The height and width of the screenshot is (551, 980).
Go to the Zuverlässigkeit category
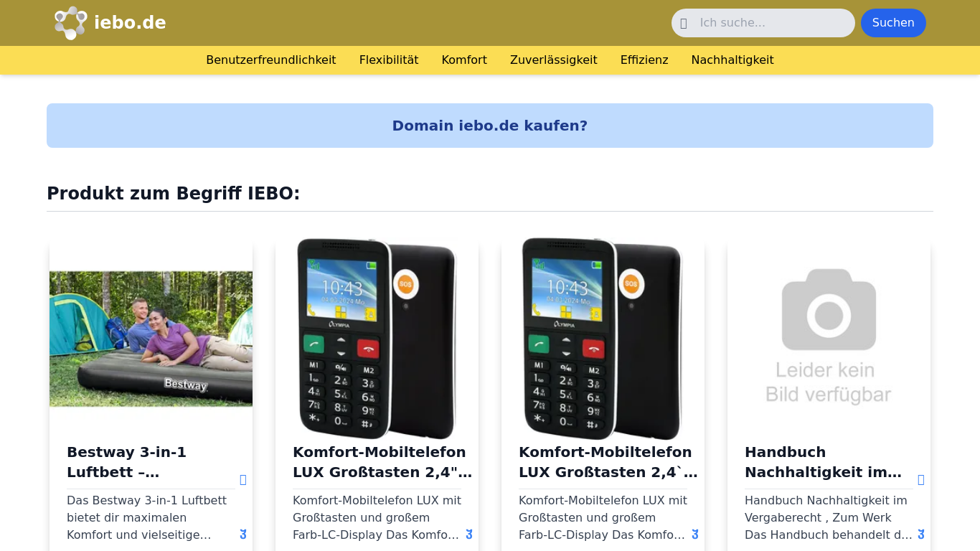pyautogui.click(x=554, y=60)
